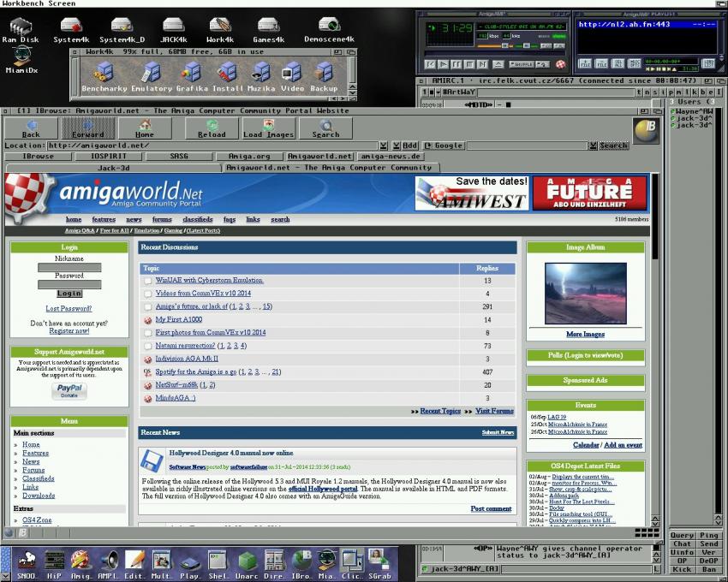Click the Login button on Amigaworld

tap(69, 294)
